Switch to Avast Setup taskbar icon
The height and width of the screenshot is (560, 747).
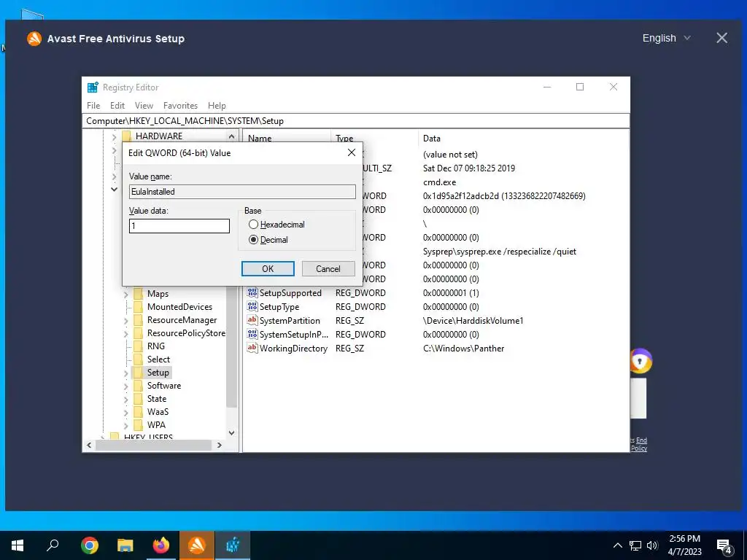tap(197, 545)
